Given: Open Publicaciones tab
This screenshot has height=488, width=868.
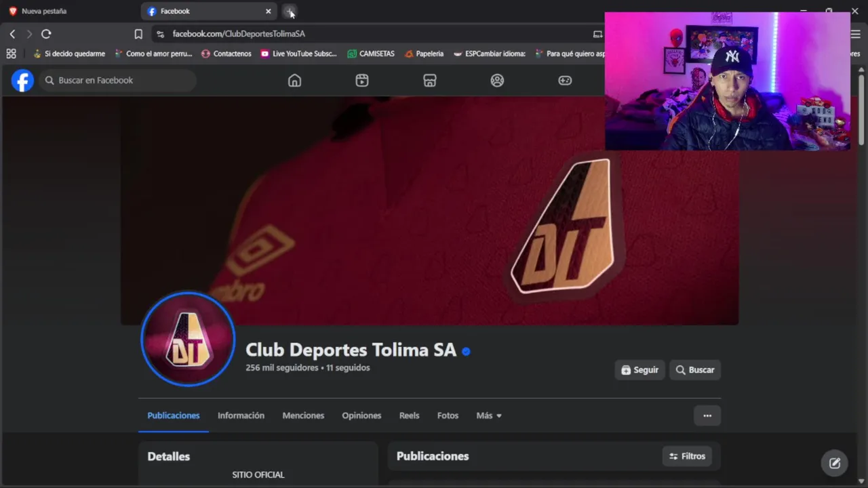Looking at the screenshot, I should (x=174, y=415).
